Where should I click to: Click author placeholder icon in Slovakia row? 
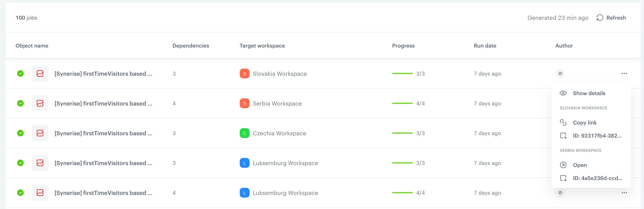coord(560,73)
